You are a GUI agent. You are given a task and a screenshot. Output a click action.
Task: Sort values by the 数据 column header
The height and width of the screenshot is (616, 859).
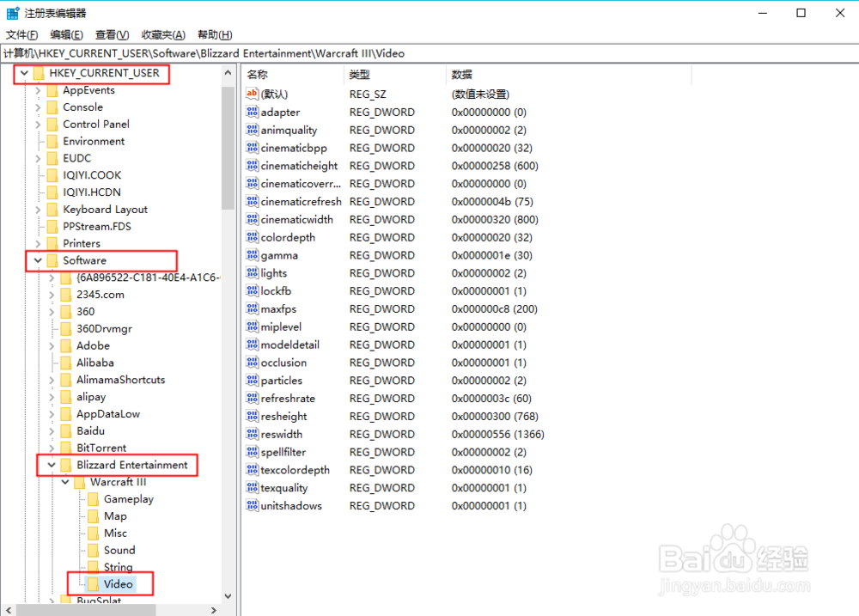tap(569, 75)
